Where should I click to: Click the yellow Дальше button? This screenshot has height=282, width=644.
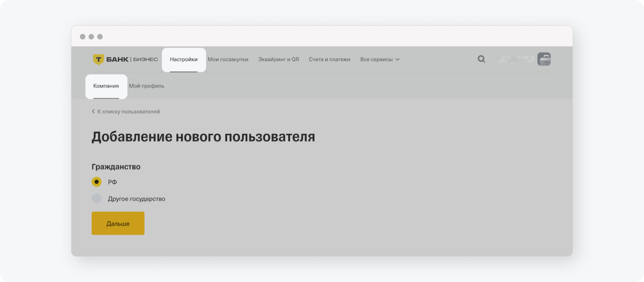click(x=118, y=223)
